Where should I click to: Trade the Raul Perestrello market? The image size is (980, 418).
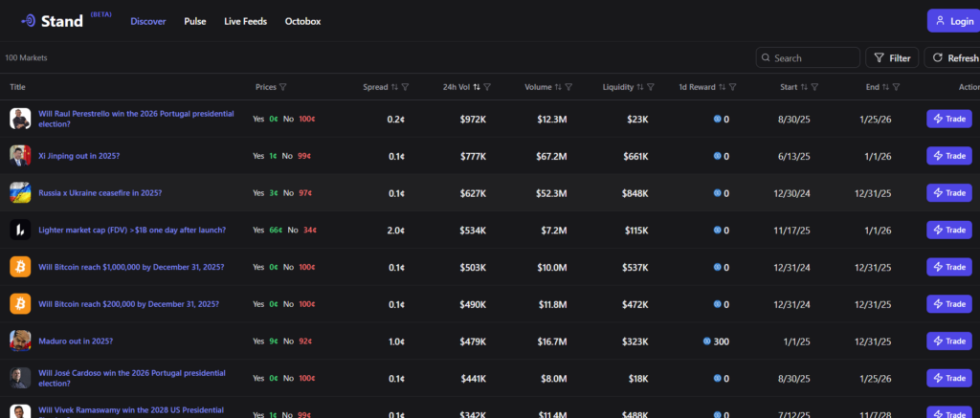pos(949,119)
